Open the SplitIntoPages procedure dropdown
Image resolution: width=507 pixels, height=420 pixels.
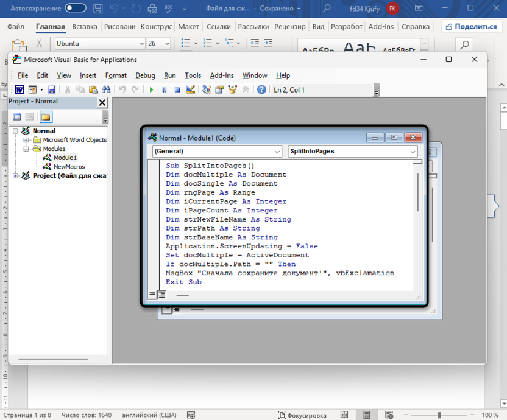click(x=353, y=151)
